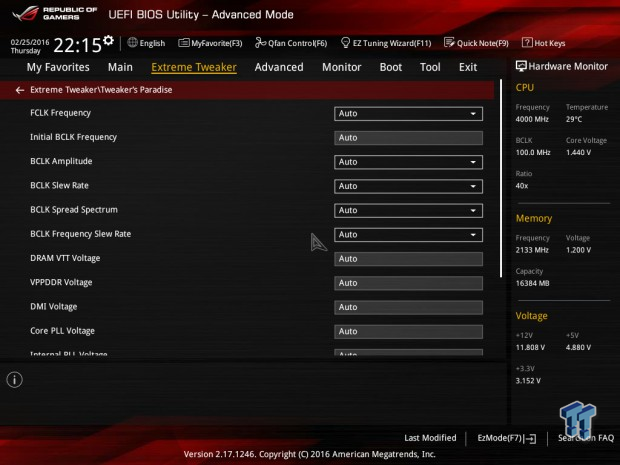Image resolution: width=620 pixels, height=465 pixels.
Task: Select the BCLK Spread Spectrum label
Action: (x=74, y=210)
